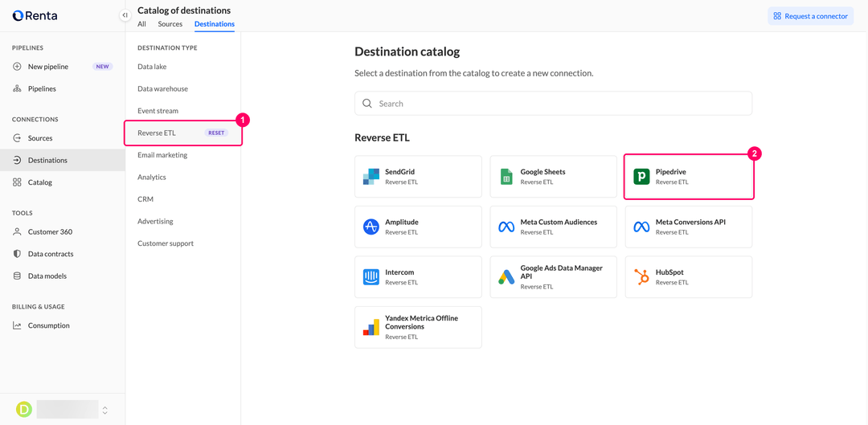
Task: Click the Customer 360 person icon
Action: tap(17, 232)
